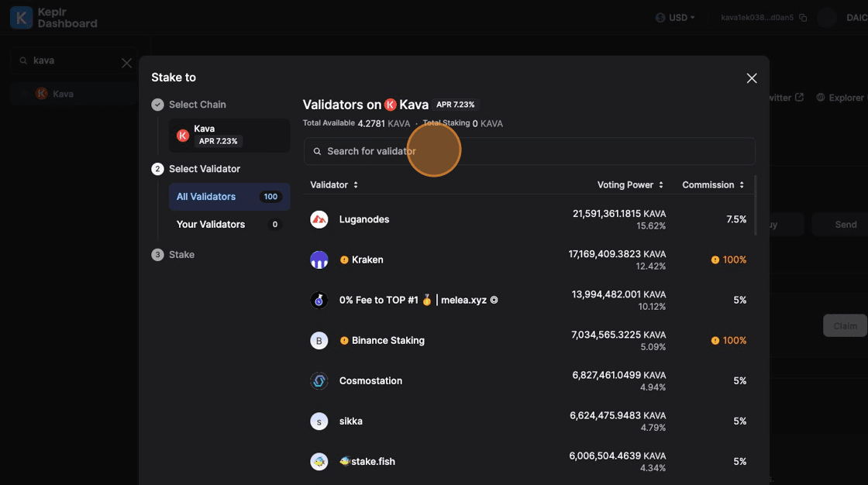The image size is (868, 485).
Task: Select the sikka validator row
Action: 528,421
